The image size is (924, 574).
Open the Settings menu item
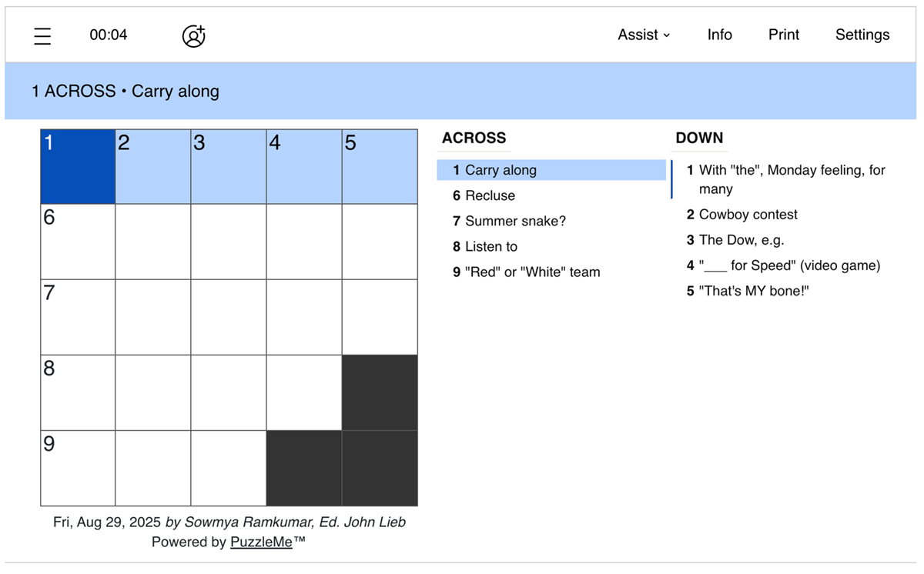(x=862, y=35)
